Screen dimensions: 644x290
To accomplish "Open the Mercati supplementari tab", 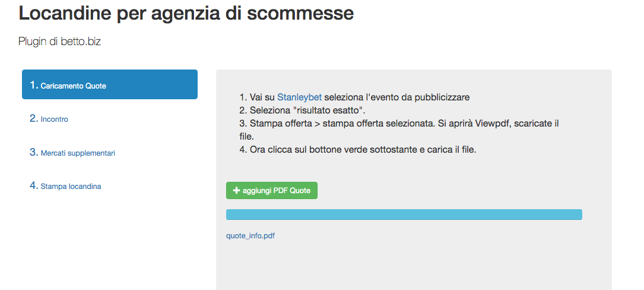I will (x=78, y=153).
